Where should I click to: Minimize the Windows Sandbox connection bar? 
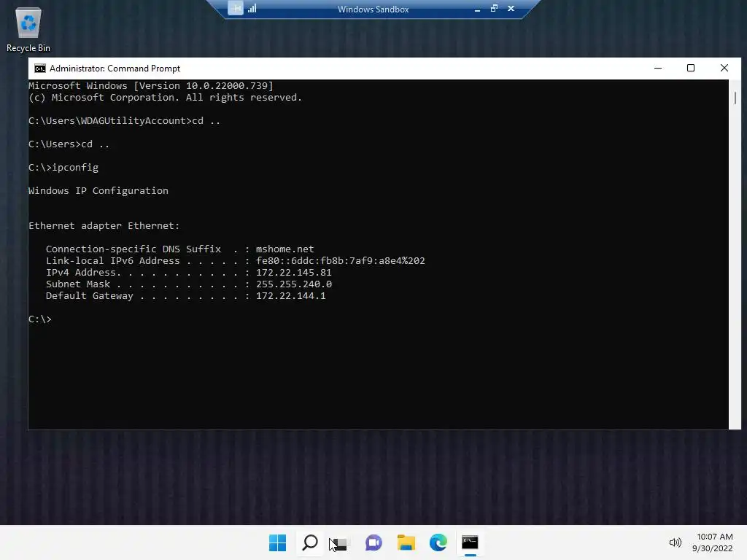(x=477, y=9)
